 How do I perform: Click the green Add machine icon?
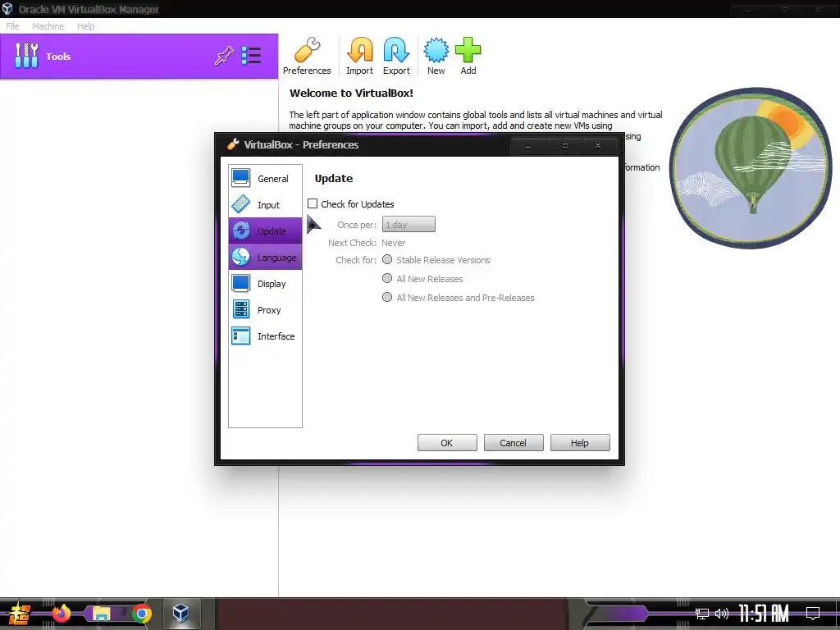click(x=468, y=57)
